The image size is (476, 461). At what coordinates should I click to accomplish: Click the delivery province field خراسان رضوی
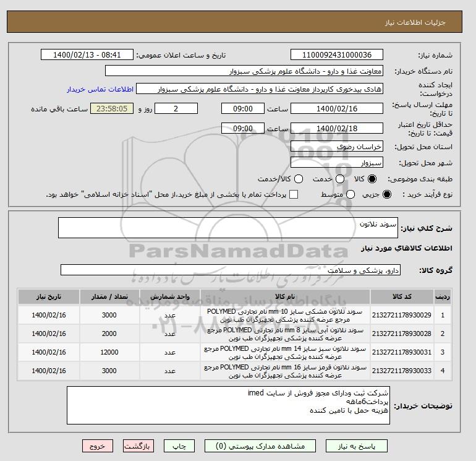point(337,147)
